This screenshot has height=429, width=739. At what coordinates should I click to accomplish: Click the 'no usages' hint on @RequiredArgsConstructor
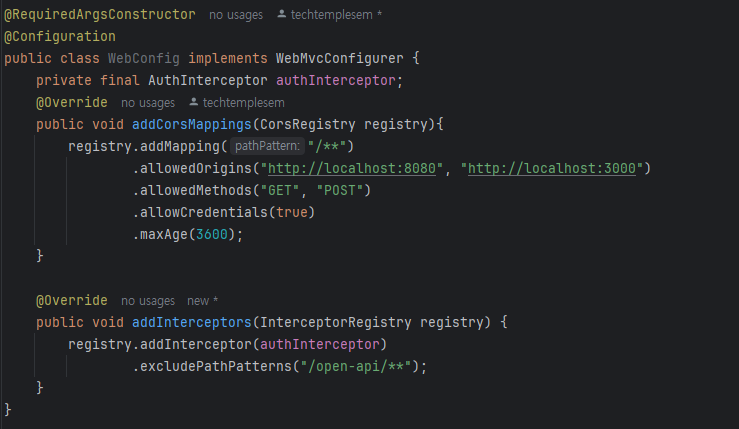[236, 15]
